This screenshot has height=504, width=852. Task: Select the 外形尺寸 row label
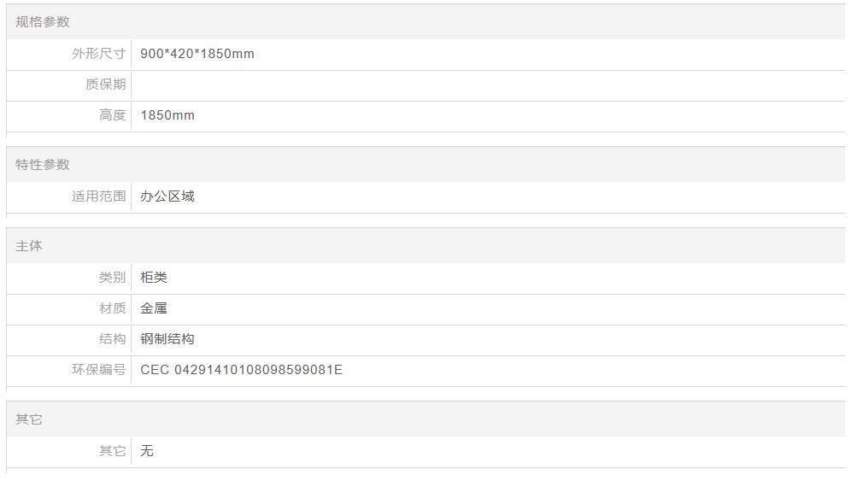(x=98, y=54)
